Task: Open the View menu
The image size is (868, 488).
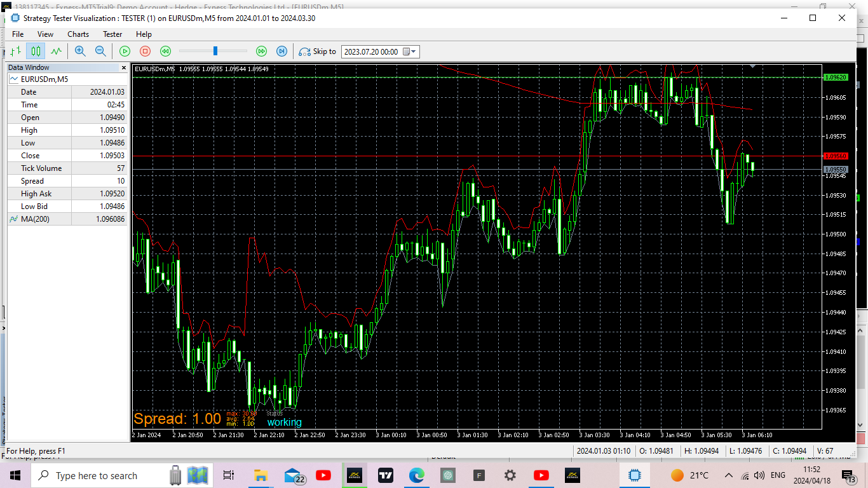Action: point(45,34)
